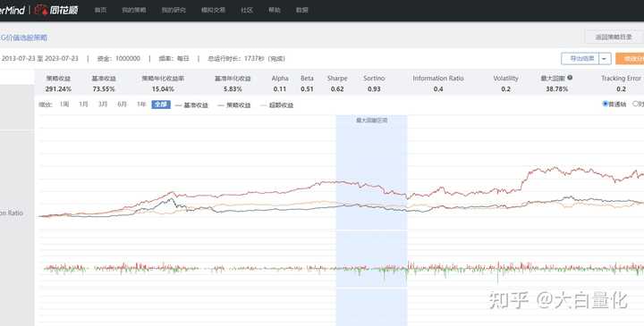This screenshot has height=326, width=644.
Task: Open 我的策略 in the top navigation
Action: (134, 10)
